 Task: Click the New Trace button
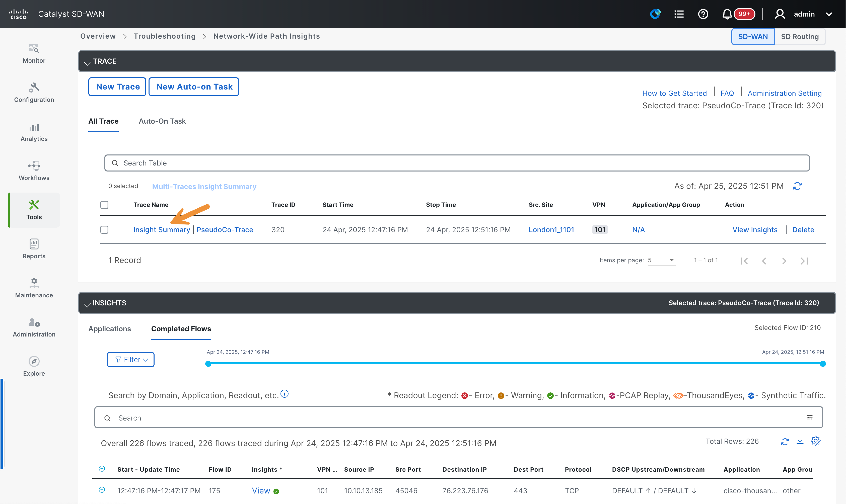(x=118, y=87)
